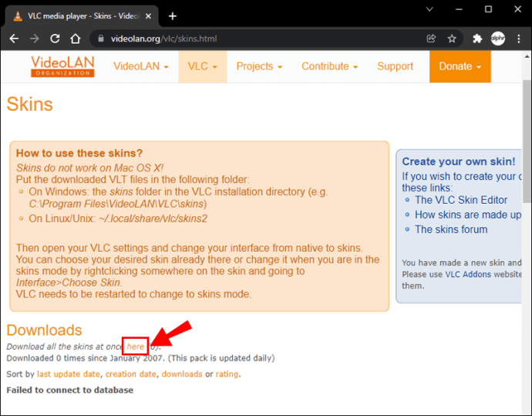
Task: Go to browser home page icon
Action: point(76,39)
